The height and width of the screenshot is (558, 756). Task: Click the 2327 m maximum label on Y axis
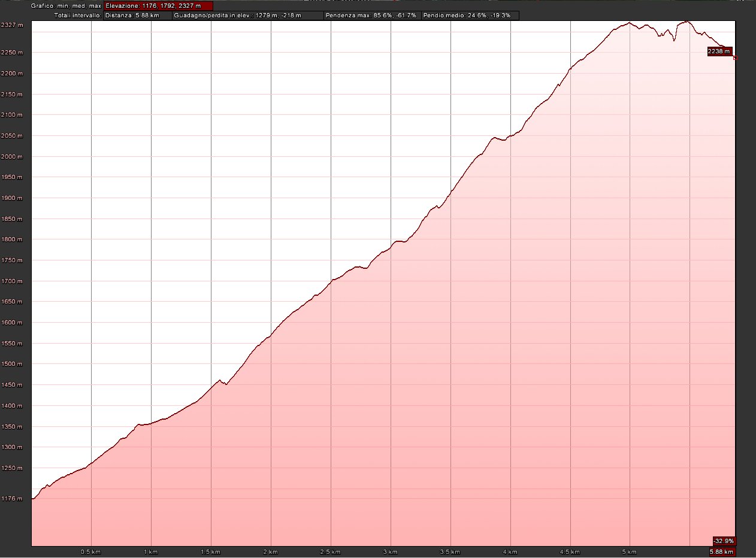(12, 25)
